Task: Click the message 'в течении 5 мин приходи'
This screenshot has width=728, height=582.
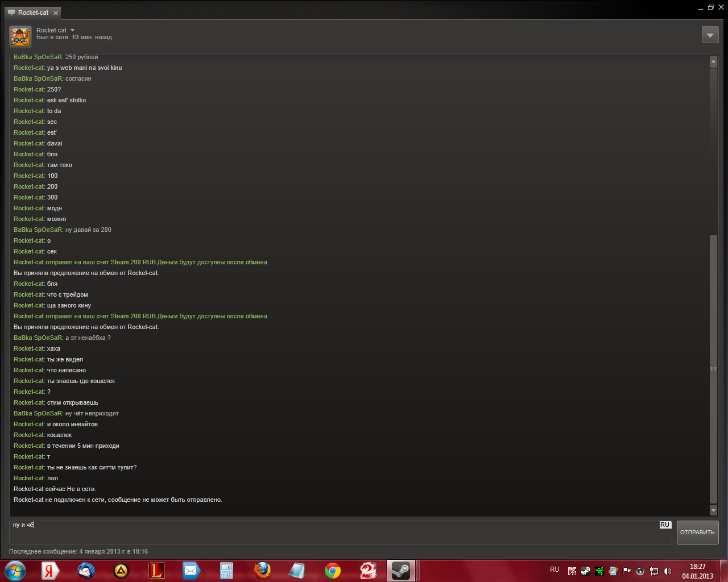Action: point(83,446)
